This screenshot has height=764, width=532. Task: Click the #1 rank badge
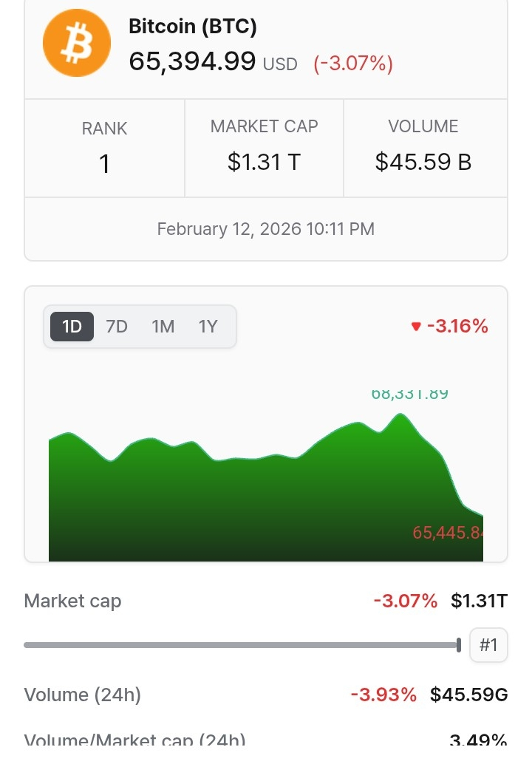[x=488, y=645]
